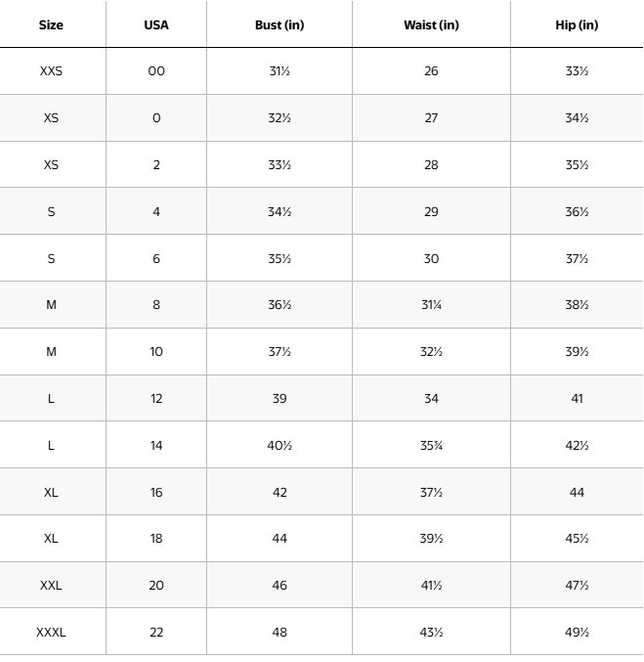The height and width of the screenshot is (662, 644).
Task: Select the Waist (in) column header
Action: pos(431,24)
